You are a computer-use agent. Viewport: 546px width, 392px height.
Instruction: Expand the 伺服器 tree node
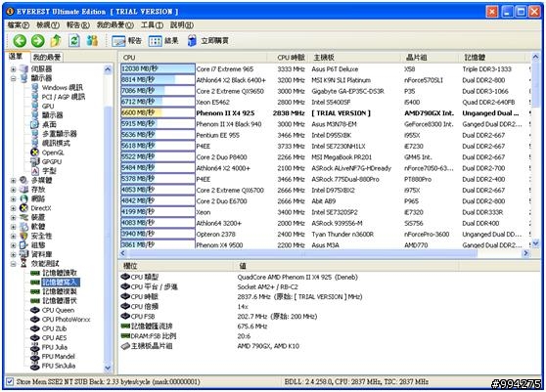coord(14,68)
